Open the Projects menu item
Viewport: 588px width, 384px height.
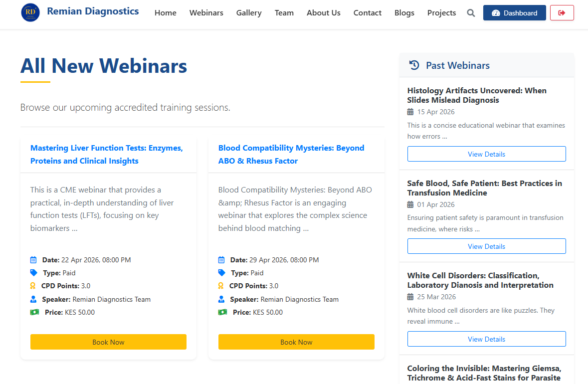(x=441, y=13)
